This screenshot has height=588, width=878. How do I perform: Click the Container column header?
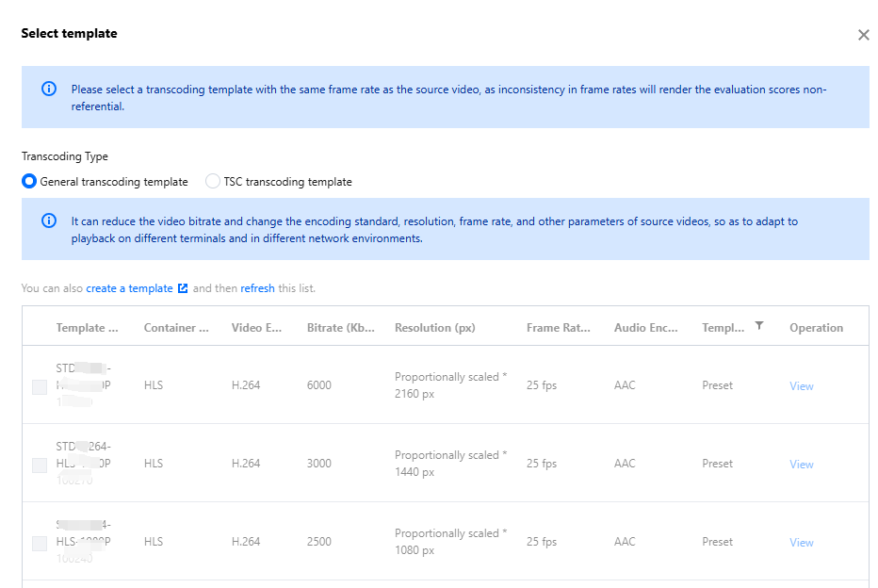176,328
